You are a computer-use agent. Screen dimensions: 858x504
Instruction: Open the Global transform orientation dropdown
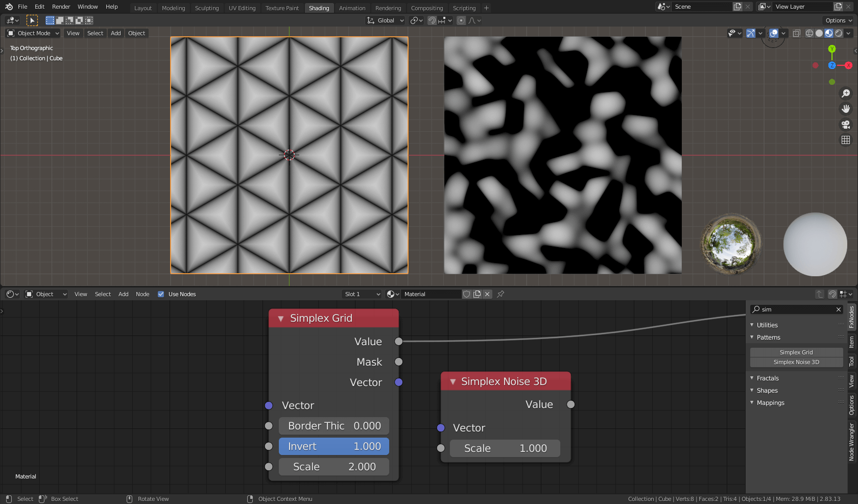[386, 20]
